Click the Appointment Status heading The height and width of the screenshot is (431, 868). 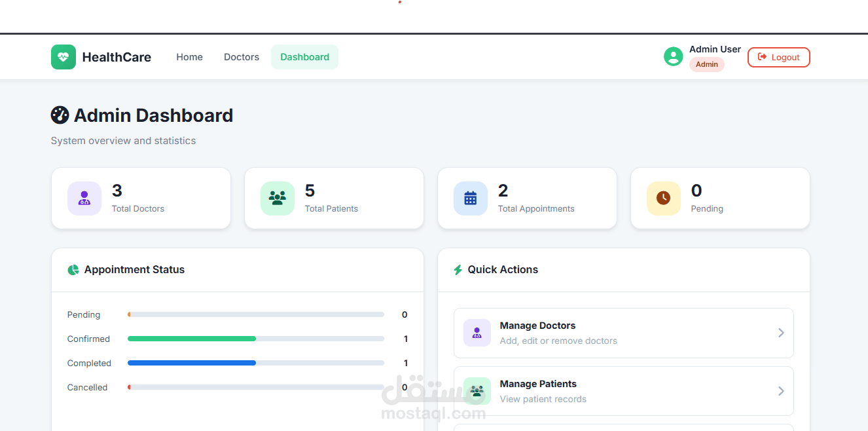coord(134,270)
